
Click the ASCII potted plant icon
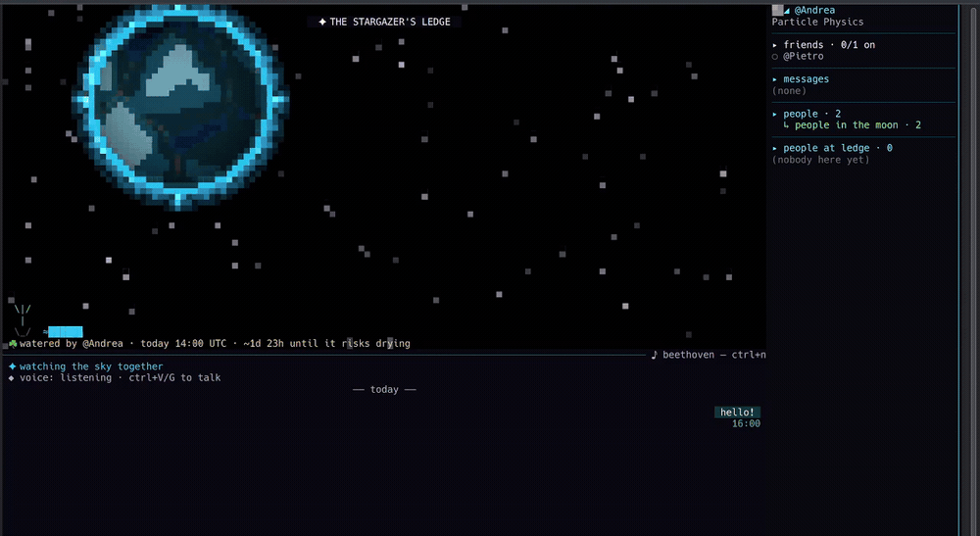[23, 320]
